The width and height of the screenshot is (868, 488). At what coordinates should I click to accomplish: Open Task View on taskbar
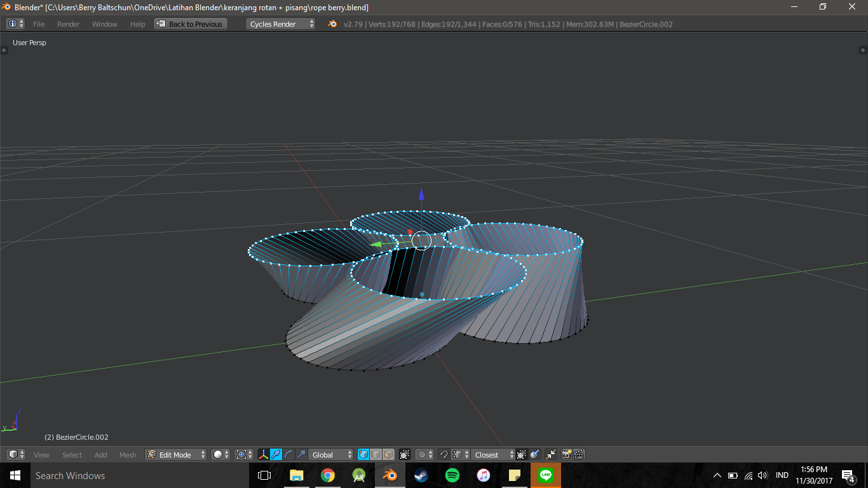(x=264, y=475)
